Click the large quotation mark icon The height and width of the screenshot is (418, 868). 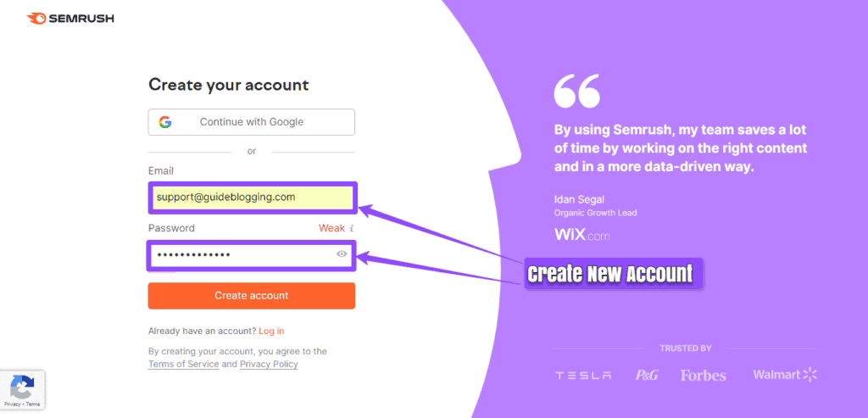point(576,92)
